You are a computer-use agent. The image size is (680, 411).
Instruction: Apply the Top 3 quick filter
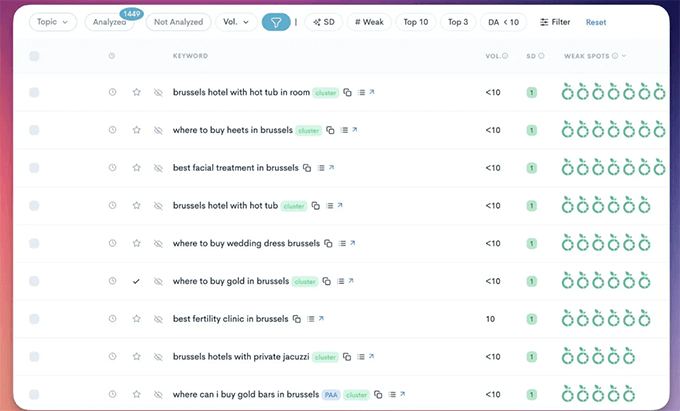pos(458,22)
